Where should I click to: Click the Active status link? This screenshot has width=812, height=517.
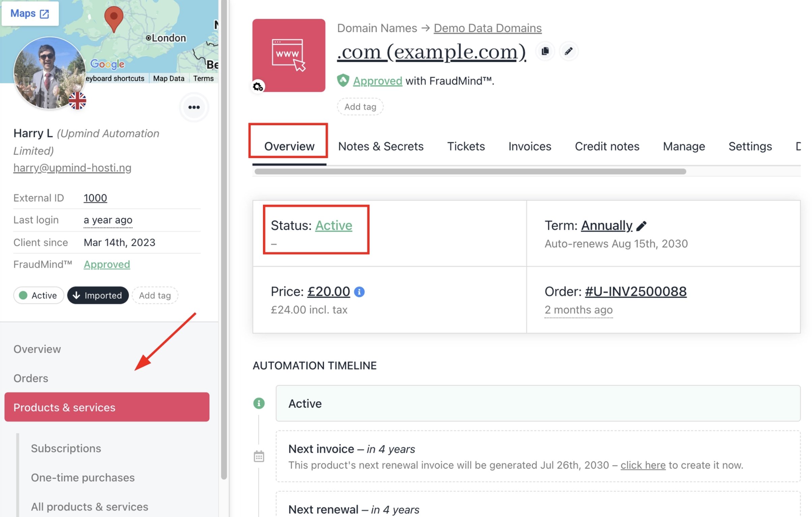click(x=333, y=225)
